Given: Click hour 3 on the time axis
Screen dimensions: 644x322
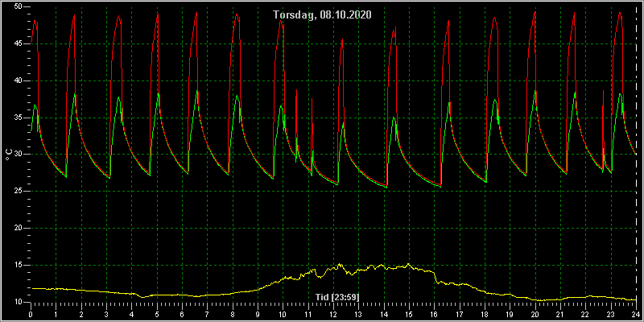Looking at the screenshot, I should point(106,314).
